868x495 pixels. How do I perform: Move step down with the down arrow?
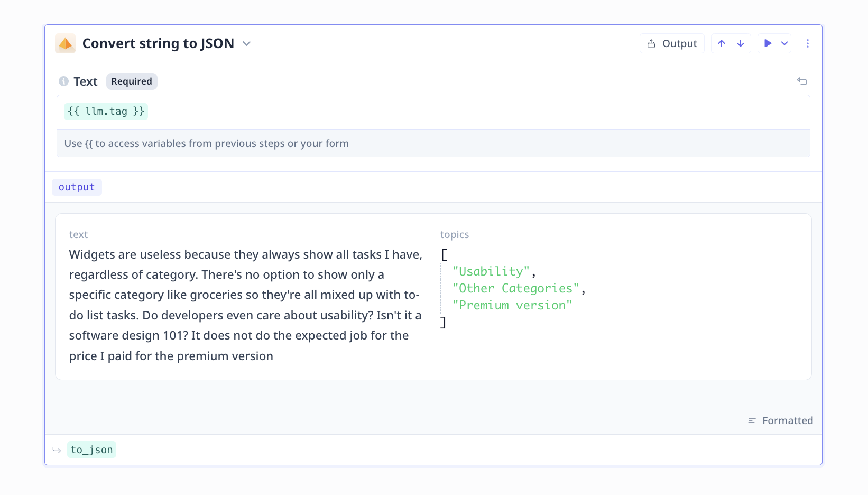tap(741, 43)
